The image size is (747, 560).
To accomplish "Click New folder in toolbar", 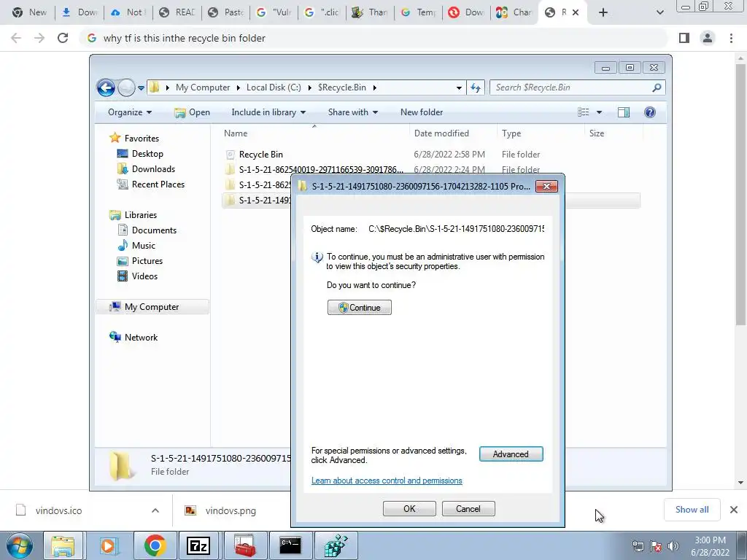I will pos(422,112).
